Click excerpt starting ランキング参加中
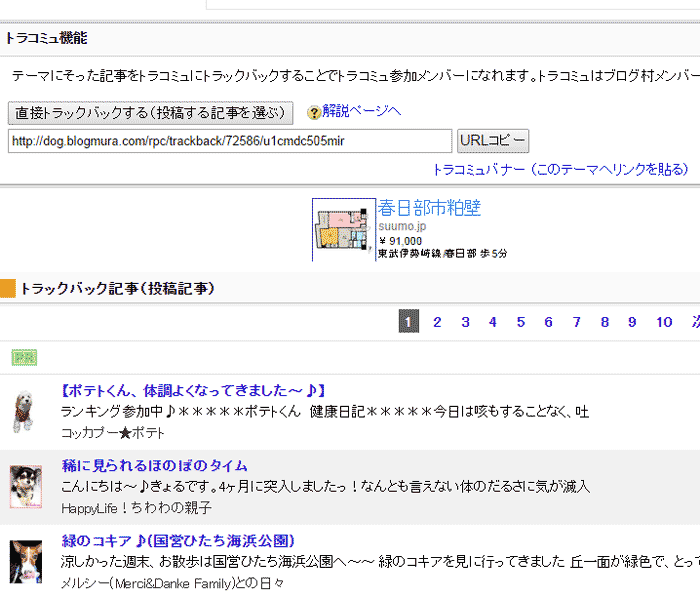700x598 pixels. [x=325, y=411]
